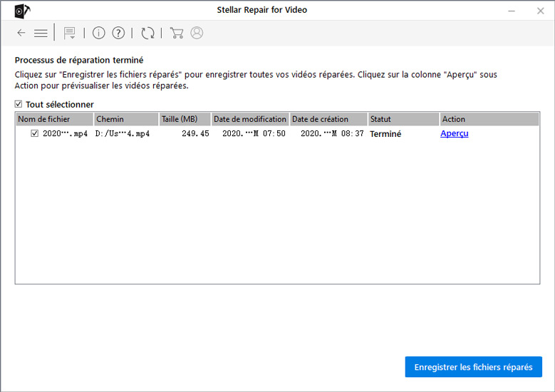Image resolution: width=555 pixels, height=392 pixels.
Task: Toggle the Tout sélectionner checkbox
Action: tap(19, 104)
